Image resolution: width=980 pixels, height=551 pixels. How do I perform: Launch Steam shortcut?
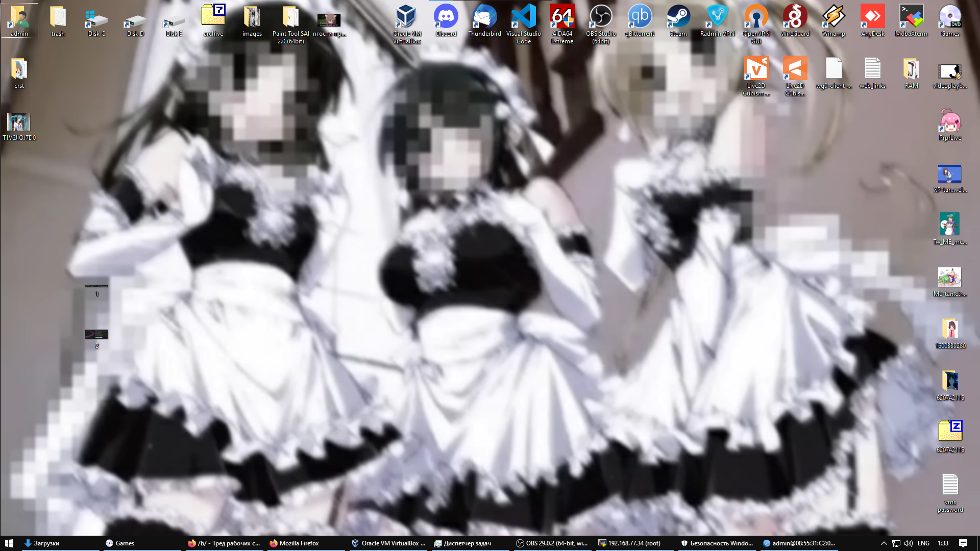click(679, 20)
